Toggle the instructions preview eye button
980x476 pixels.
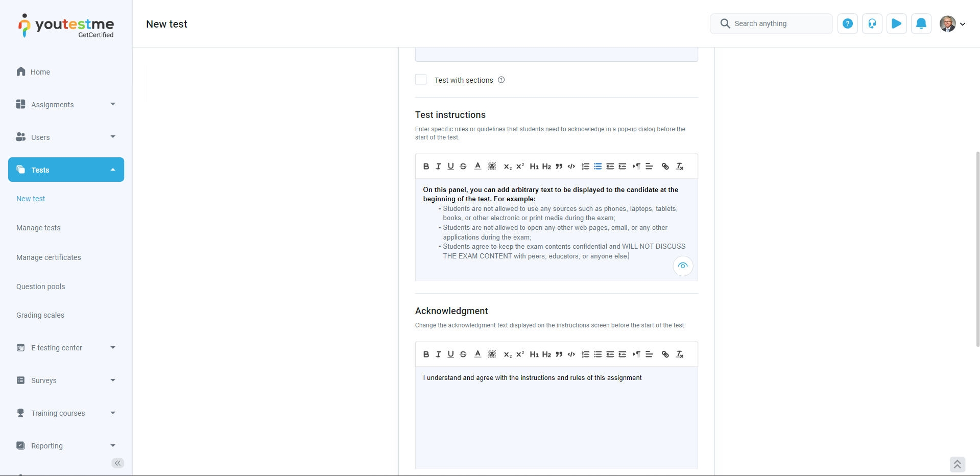(683, 266)
